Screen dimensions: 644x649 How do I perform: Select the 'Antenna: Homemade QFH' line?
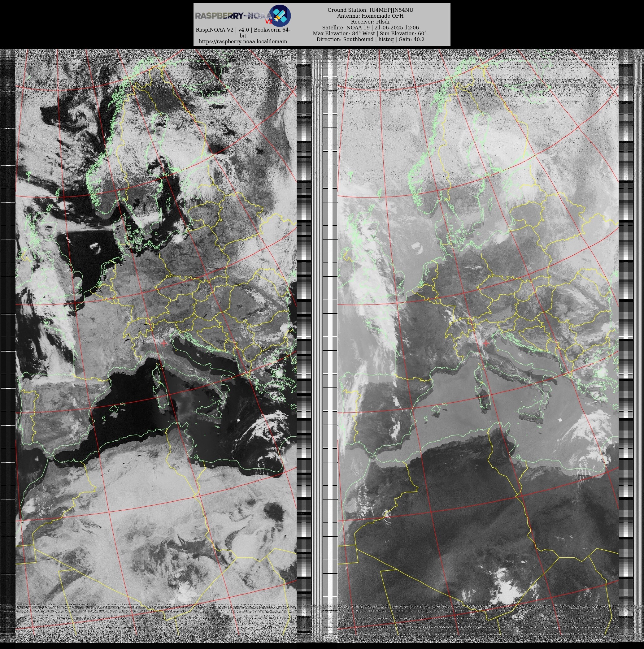[x=370, y=16]
